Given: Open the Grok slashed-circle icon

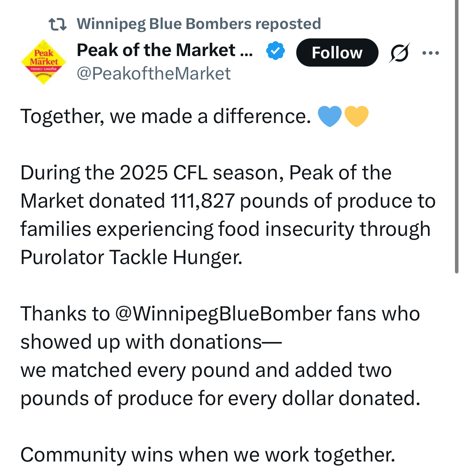Looking at the screenshot, I should point(399,52).
